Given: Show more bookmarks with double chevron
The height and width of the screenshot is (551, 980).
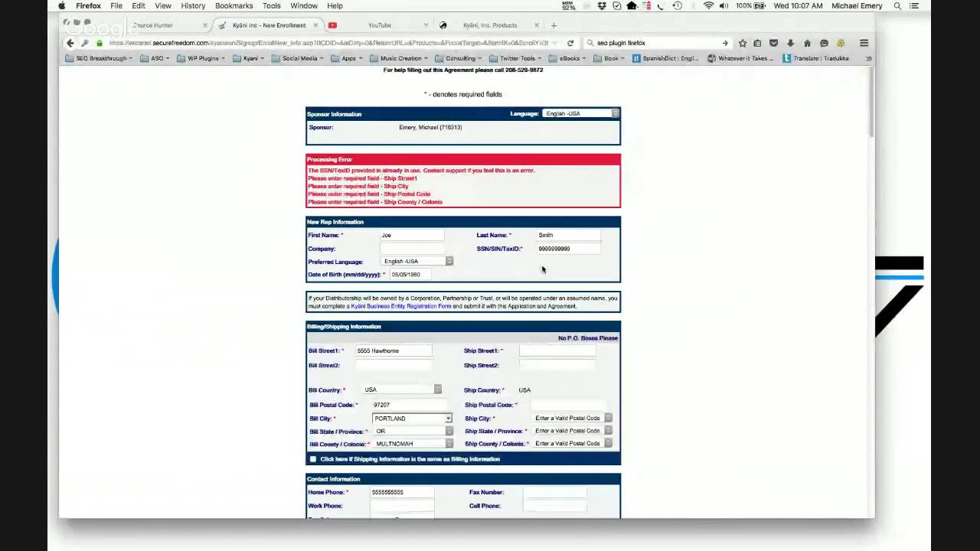Looking at the screenshot, I should pyautogui.click(x=868, y=58).
